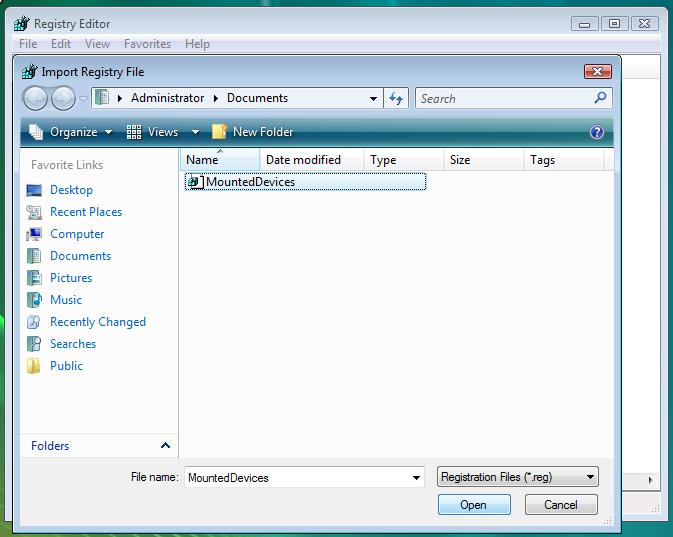Click the Registry Editor title bar icon
This screenshot has width=673, height=537.
point(21,24)
